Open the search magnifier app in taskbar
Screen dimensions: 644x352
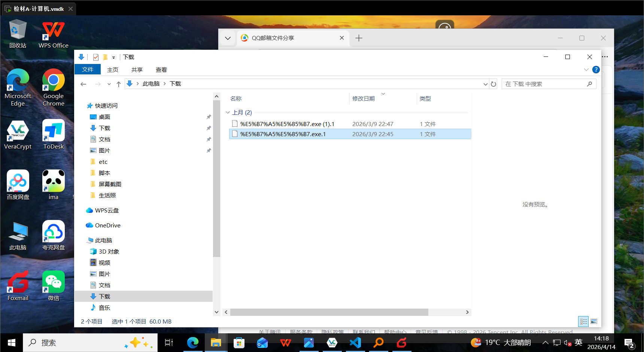pyautogui.click(x=379, y=343)
